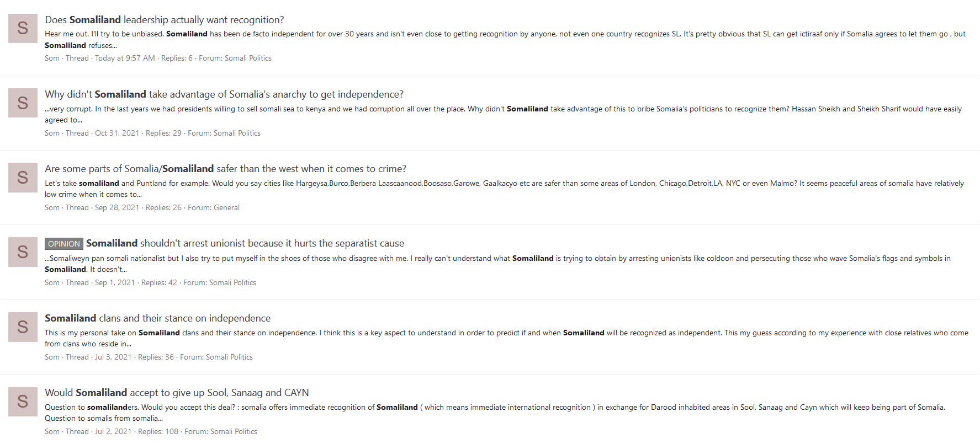This screenshot has height=444, width=980.
Task: Open the 'Would Somaliland accept to give up Sool' thread
Action: (x=177, y=393)
